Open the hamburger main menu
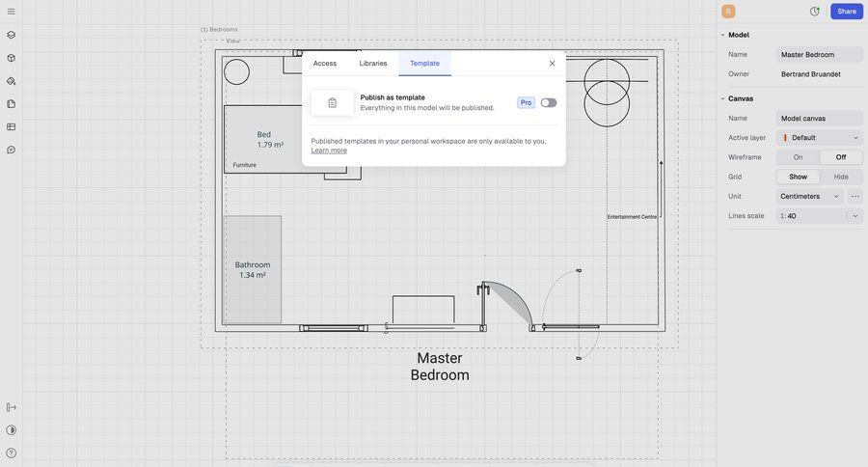The height and width of the screenshot is (467, 868). 11,11
